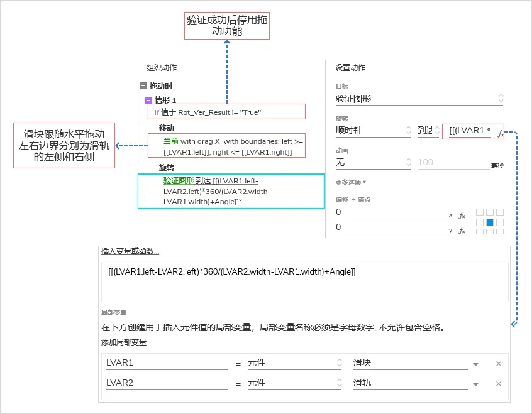This screenshot has width=532, height=414.
Task: Select the 移动 action heading
Action: point(166,128)
